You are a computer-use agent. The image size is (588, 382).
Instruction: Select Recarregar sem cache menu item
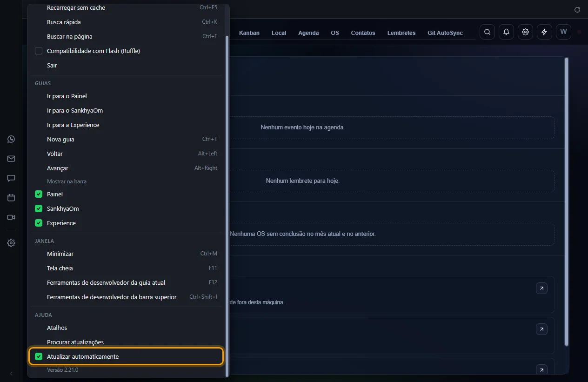click(126, 7)
